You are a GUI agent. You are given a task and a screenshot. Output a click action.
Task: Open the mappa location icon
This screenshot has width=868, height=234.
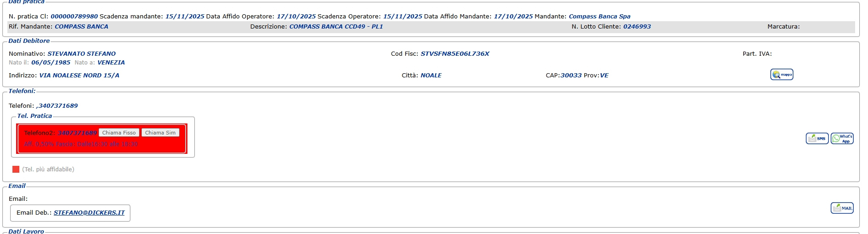tap(781, 75)
